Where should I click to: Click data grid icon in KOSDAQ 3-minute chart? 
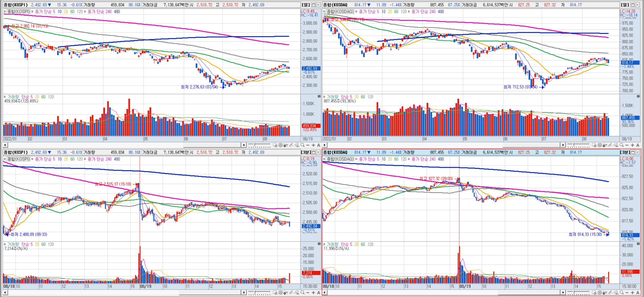594,292
